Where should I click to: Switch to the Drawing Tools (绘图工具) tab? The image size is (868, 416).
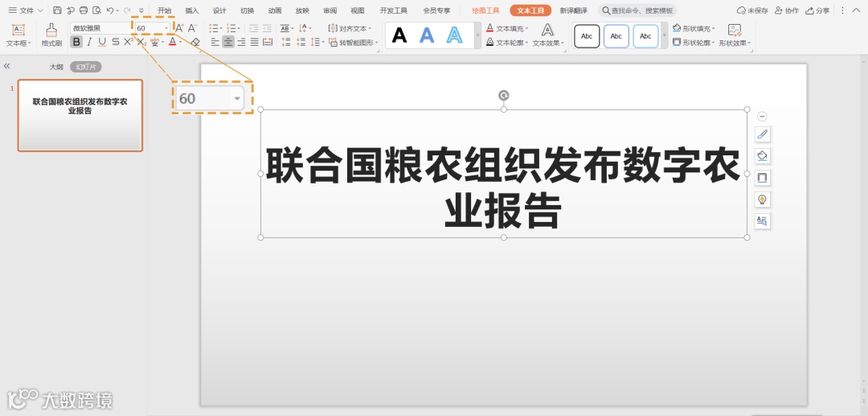[486, 10]
